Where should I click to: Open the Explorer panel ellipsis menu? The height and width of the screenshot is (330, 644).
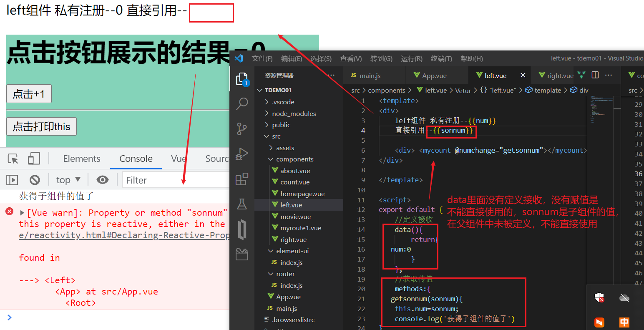click(x=332, y=75)
